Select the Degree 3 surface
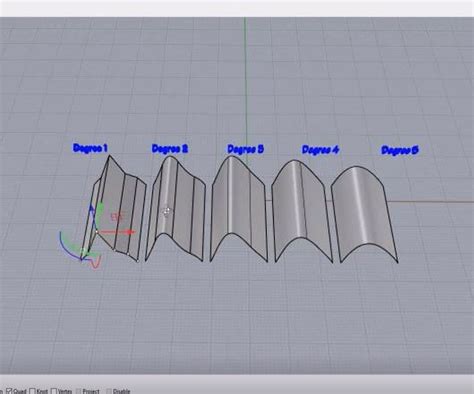 239,209
